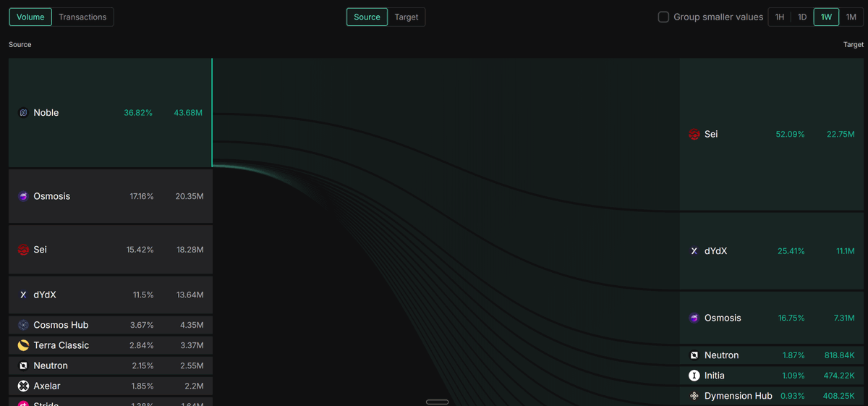
Task: Click target Sei 22.75M volume
Action: click(x=841, y=135)
